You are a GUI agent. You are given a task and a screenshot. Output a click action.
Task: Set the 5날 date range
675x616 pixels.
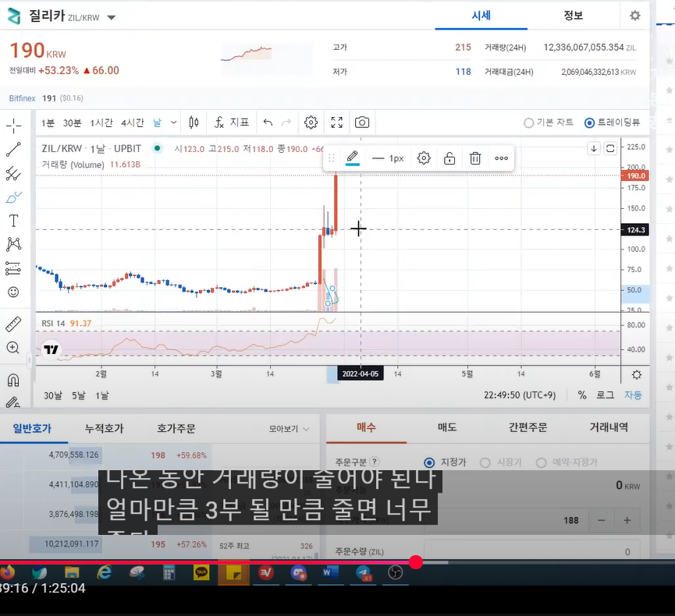78,395
